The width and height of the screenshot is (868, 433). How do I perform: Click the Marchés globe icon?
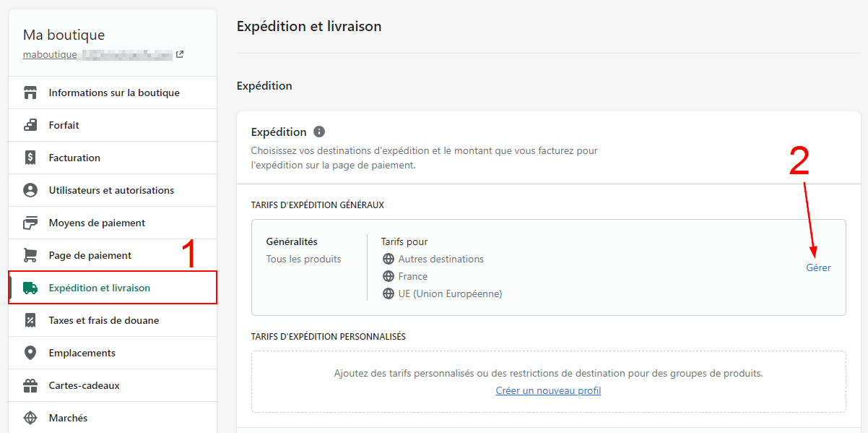click(30, 418)
